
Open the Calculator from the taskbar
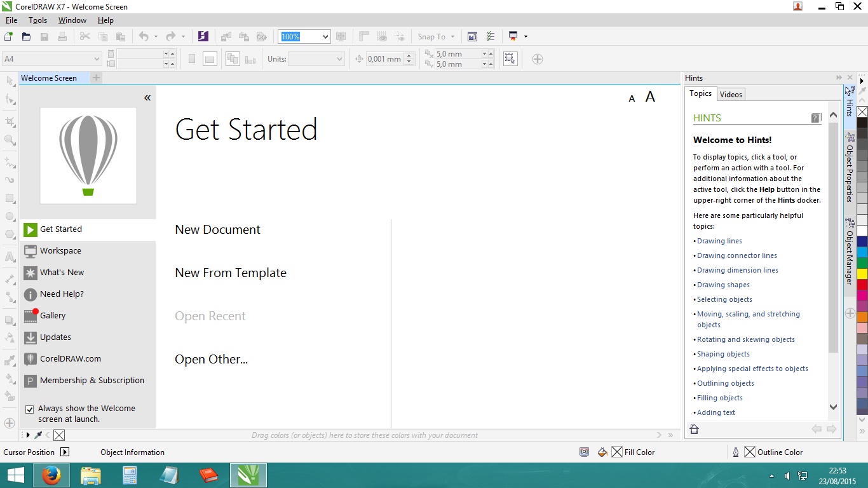click(x=130, y=475)
